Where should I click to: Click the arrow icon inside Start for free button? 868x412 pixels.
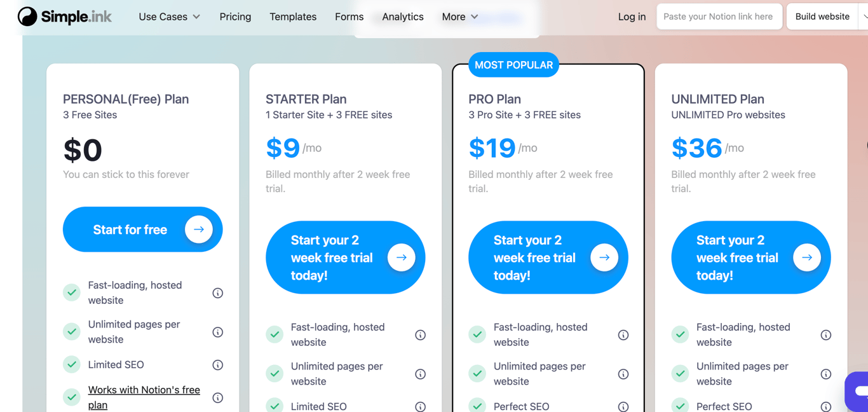199,229
